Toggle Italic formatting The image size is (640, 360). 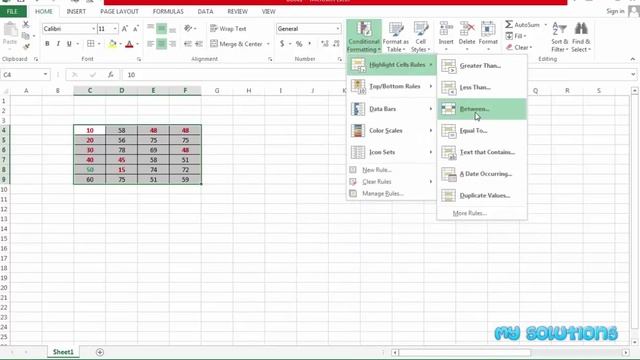click(x=58, y=44)
